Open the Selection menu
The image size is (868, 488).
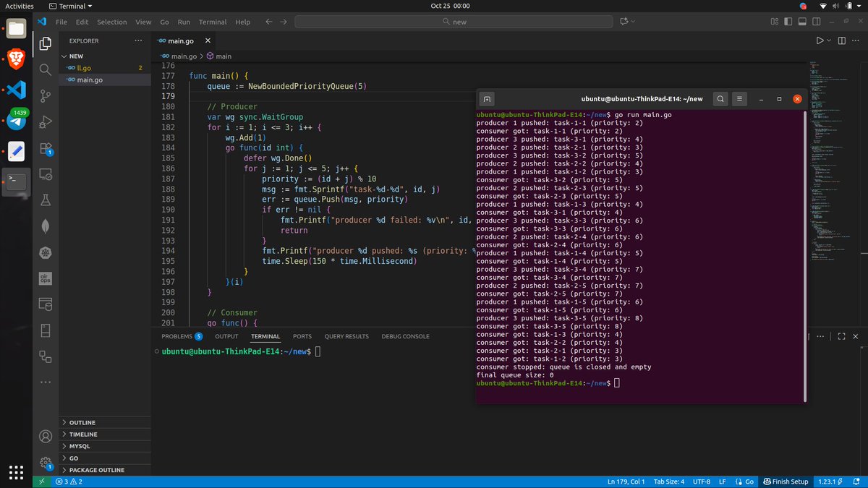point(111,22)
